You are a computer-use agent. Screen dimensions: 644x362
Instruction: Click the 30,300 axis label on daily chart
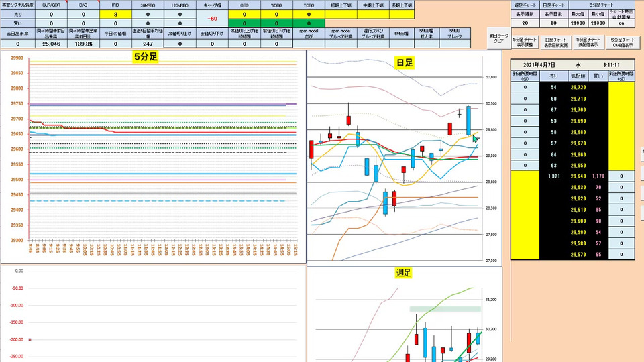pos(491,103)
